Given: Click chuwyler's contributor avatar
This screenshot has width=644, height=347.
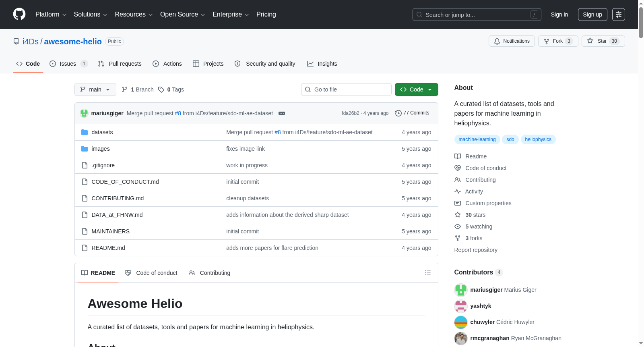Looking at the screenshot, I should click(461, 322).
